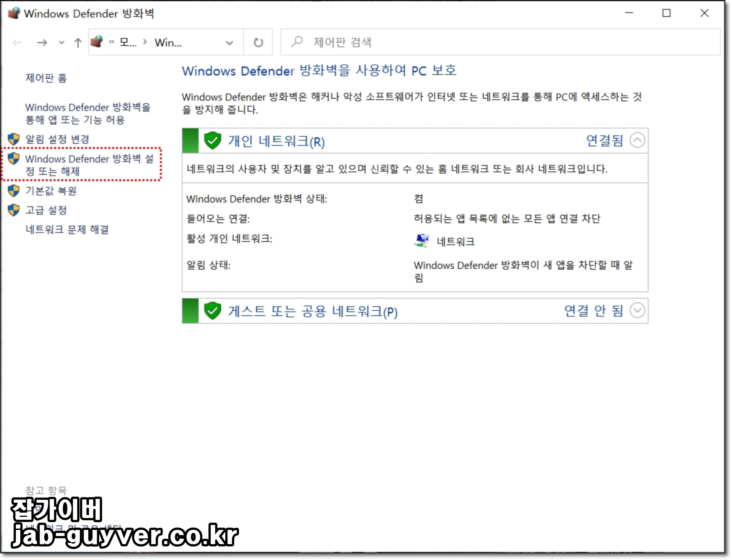732x560 pixels.
Task: Click 허용되는 앱 목록에 없는 모든 앱 연결 차단
Action: click(507, 219)
